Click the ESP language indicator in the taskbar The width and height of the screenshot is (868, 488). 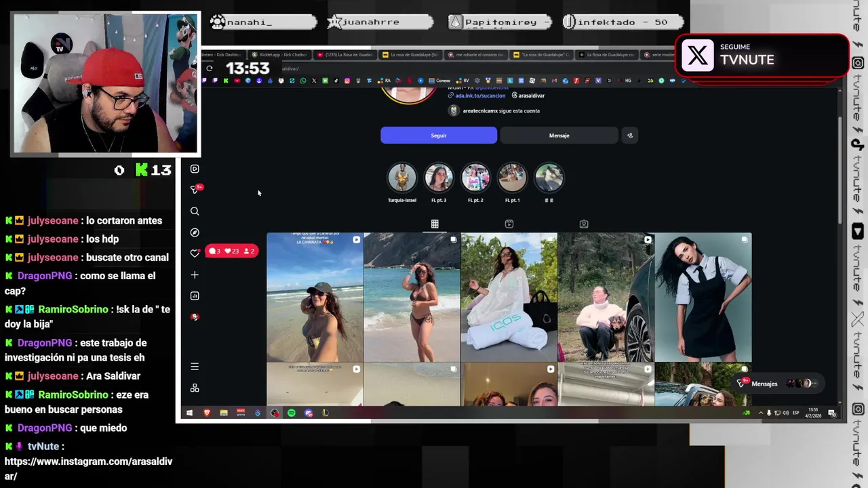pos(795,413)
